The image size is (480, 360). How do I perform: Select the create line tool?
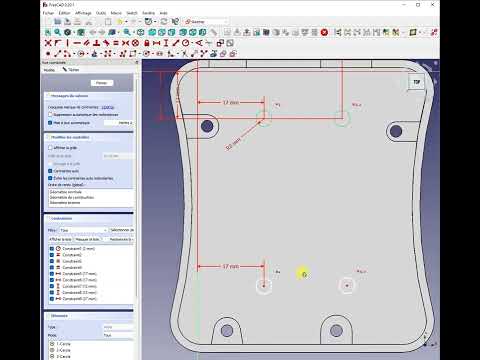pos(58,53)
